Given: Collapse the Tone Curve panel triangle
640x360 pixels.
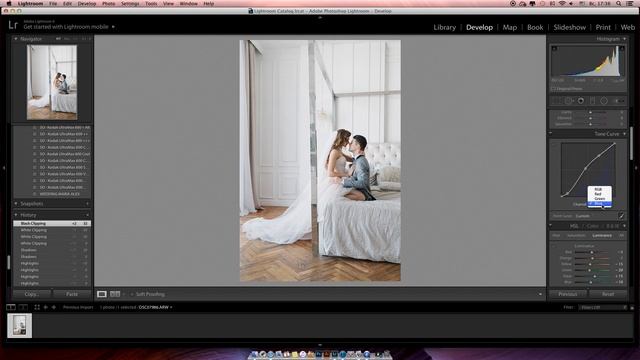Looking at the screenshot, I should coord(624,134).
